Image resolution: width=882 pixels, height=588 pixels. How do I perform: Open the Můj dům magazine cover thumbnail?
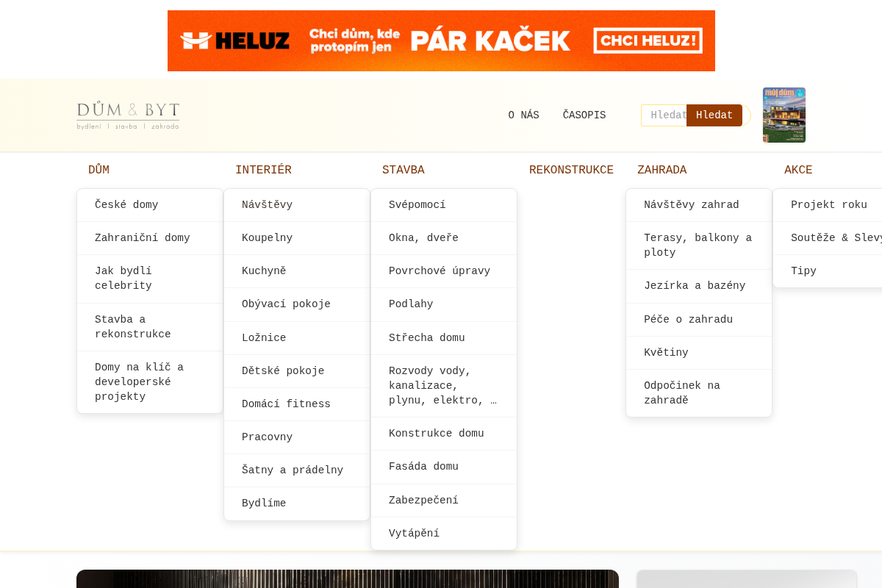784,115
